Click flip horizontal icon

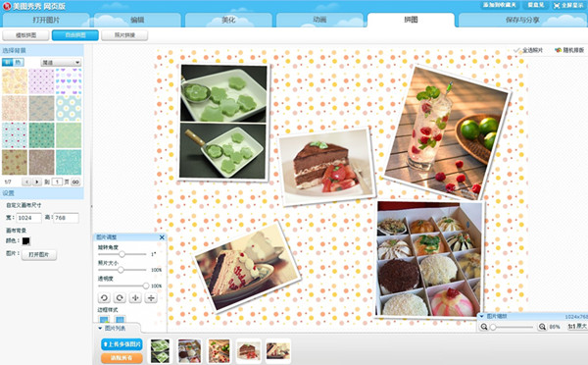coord(135,297)
